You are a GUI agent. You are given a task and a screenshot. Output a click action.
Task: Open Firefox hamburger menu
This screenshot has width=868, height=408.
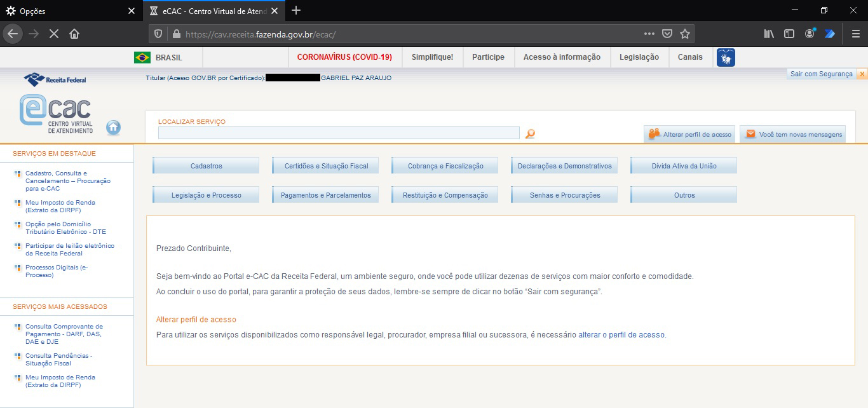point(855,34)
